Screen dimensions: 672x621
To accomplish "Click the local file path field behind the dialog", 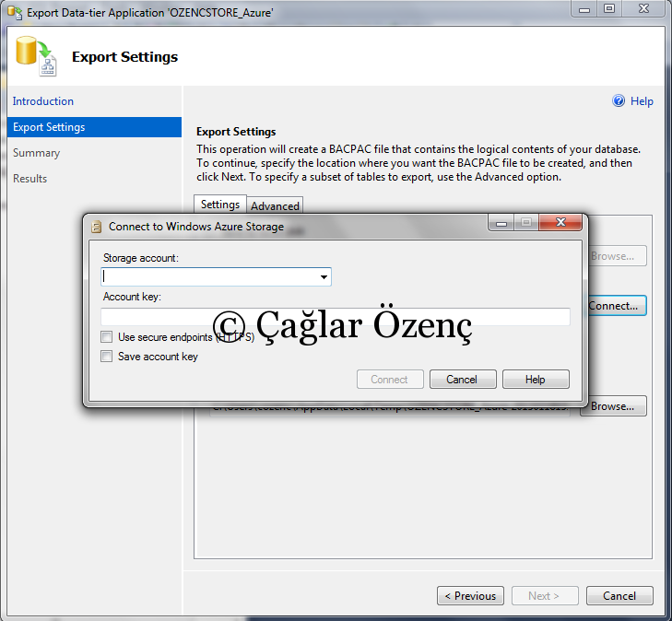I will (x=390, y=409).
